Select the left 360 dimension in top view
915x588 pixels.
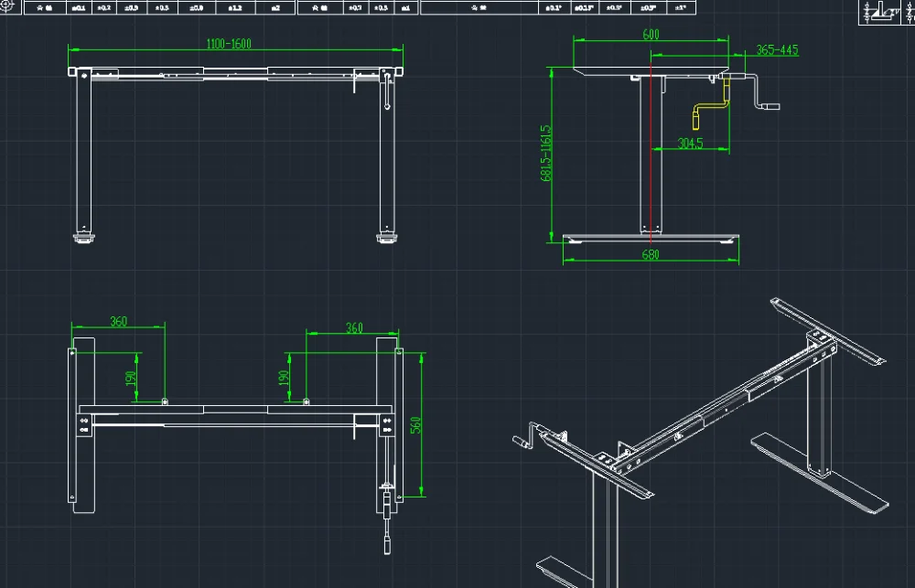click(118, 322)
